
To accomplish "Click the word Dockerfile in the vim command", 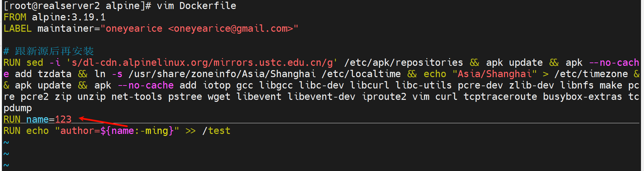I will tap(207, 6).
